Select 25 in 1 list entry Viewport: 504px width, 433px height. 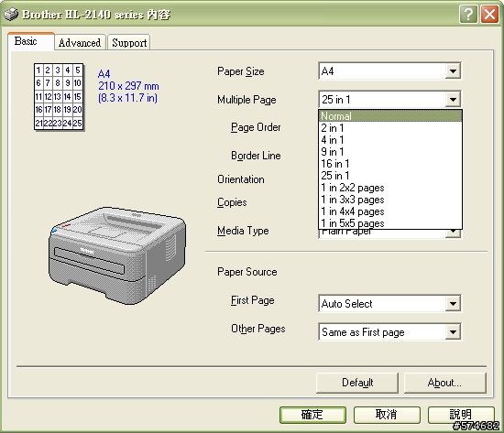tap(390, 176)
